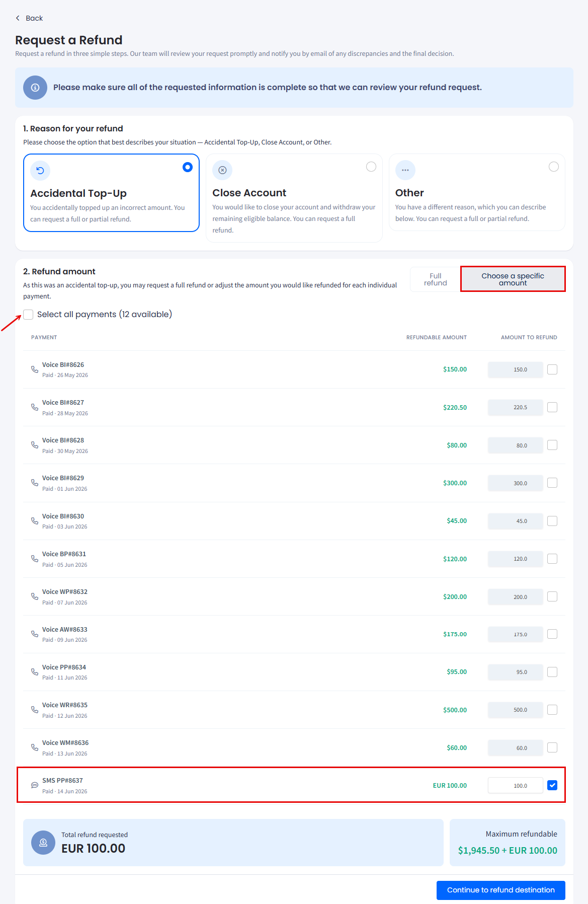Click phone icon beside Voice BP#8631
This screenshot has width=588, height=904.
click(35, 559)
